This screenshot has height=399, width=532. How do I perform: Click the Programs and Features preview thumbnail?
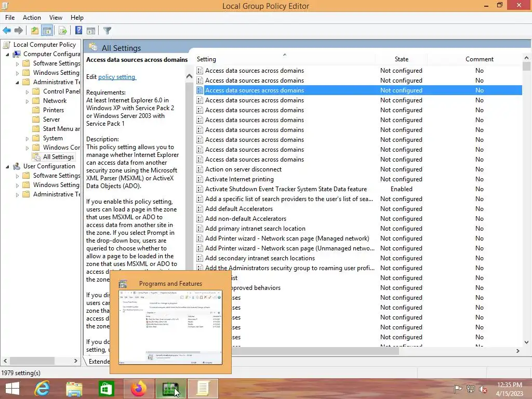170,327
